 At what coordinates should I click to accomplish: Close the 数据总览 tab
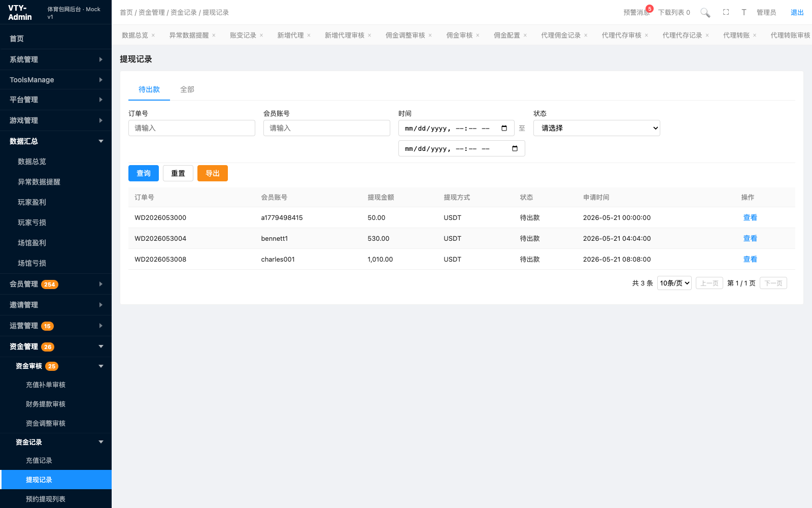coord(153,35)
